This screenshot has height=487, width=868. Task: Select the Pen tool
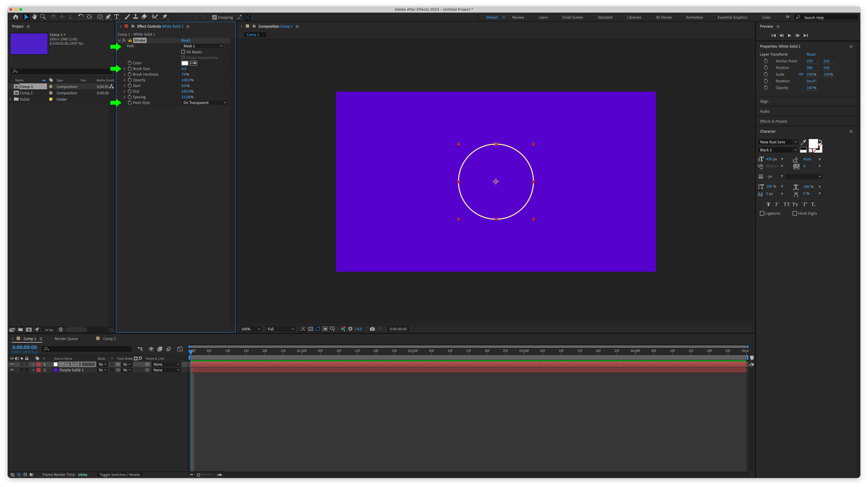pyautogui.click(x=108, y=17)
